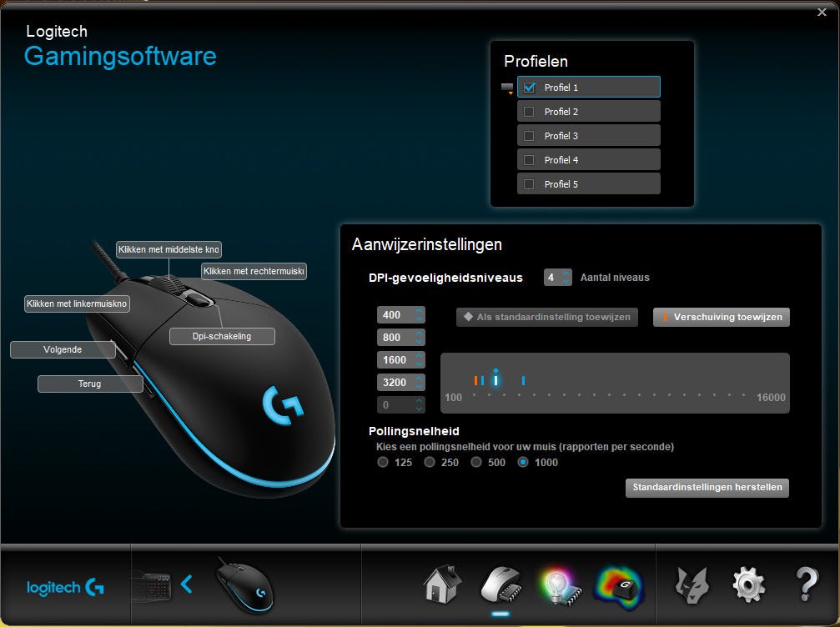Open application settings via the gear icon

point(748,584)
